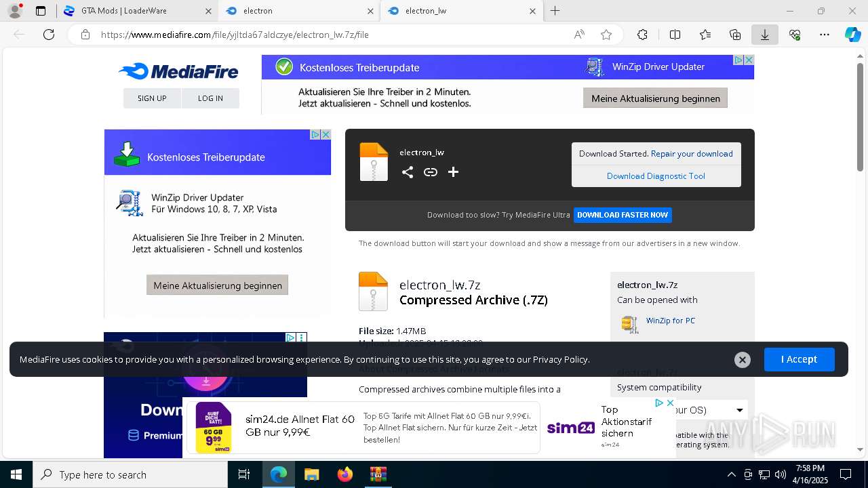Close the sim24 bottom ad

[x=670, y=403]
